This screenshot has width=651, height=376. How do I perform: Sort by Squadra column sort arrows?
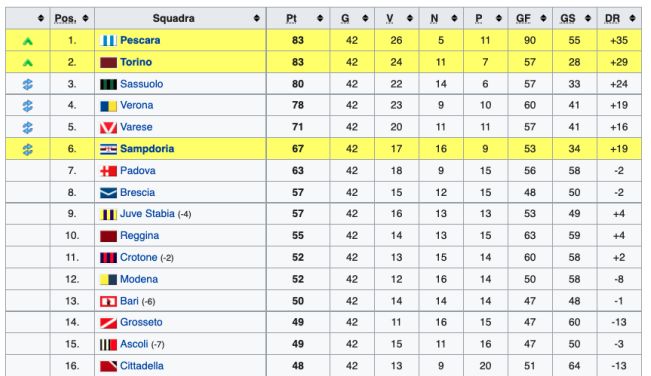pos(257,18)
